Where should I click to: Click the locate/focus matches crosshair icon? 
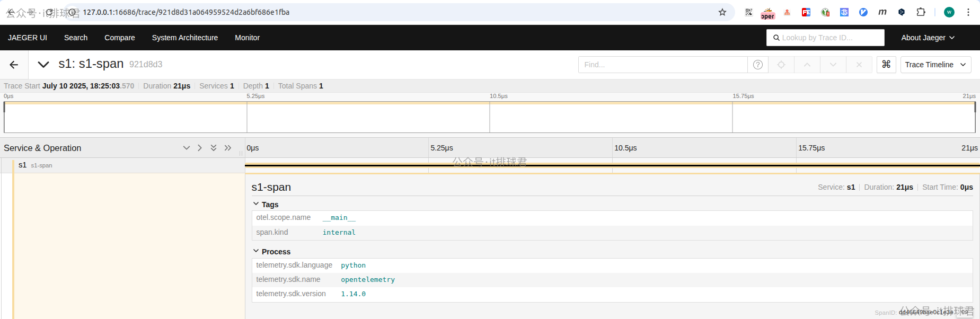[x=781, y=65]
